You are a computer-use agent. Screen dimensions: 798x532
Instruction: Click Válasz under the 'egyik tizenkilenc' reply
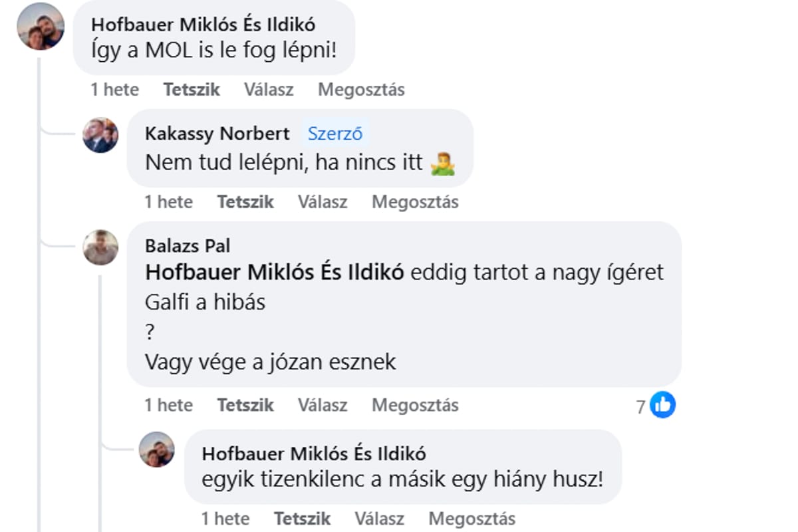pyautogui.click(x=380, y=519)
